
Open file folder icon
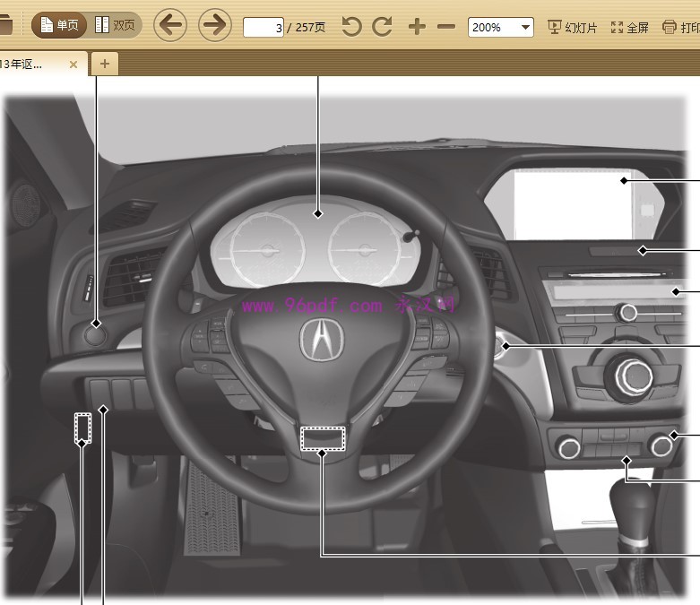point(5,24)
